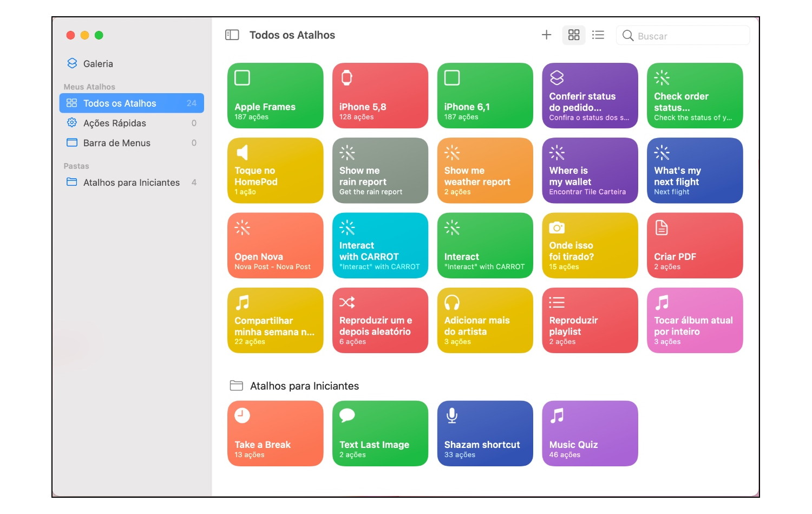Open the iPhone 6,1 shortcut tile

click(485, 96)
